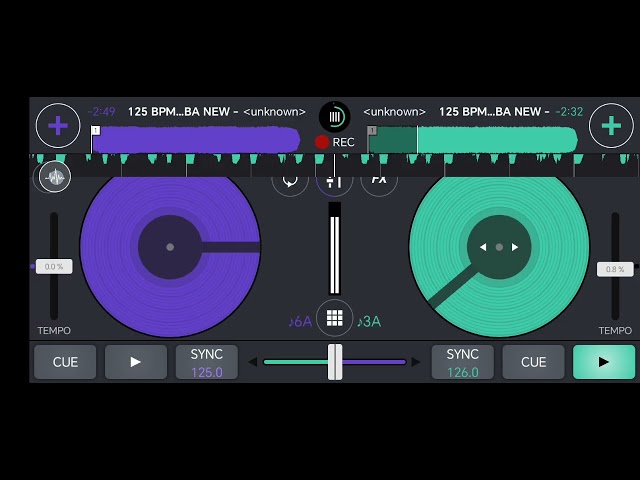This screenshot has width=640, height=480.
Task: Add a track to the green right deck
Action: point(611,125)
